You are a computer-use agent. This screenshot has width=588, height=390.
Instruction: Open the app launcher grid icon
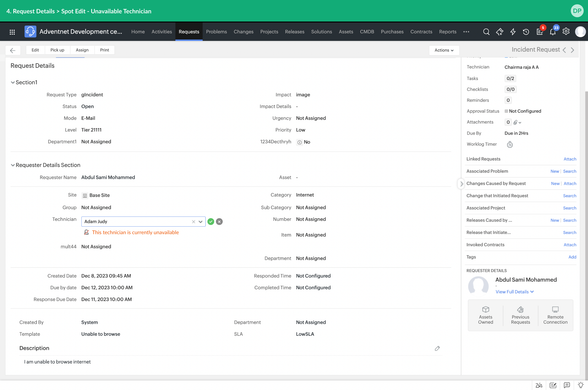12,32
